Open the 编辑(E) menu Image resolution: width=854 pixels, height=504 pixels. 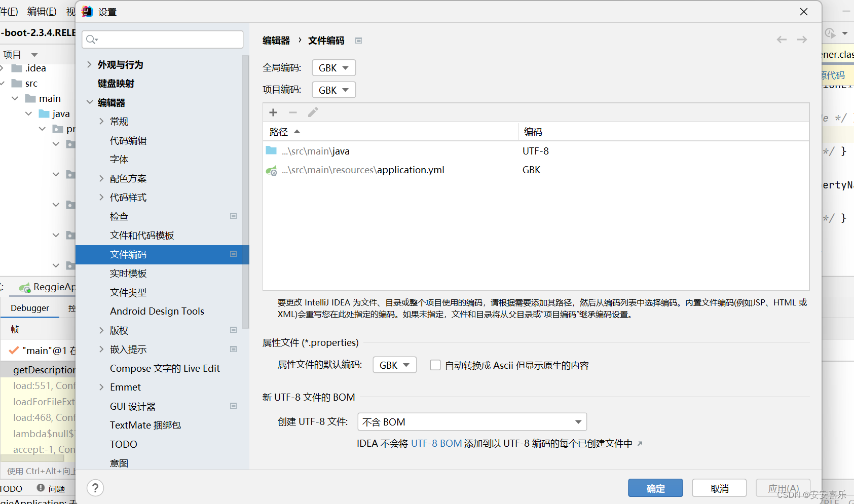[42, 11]
